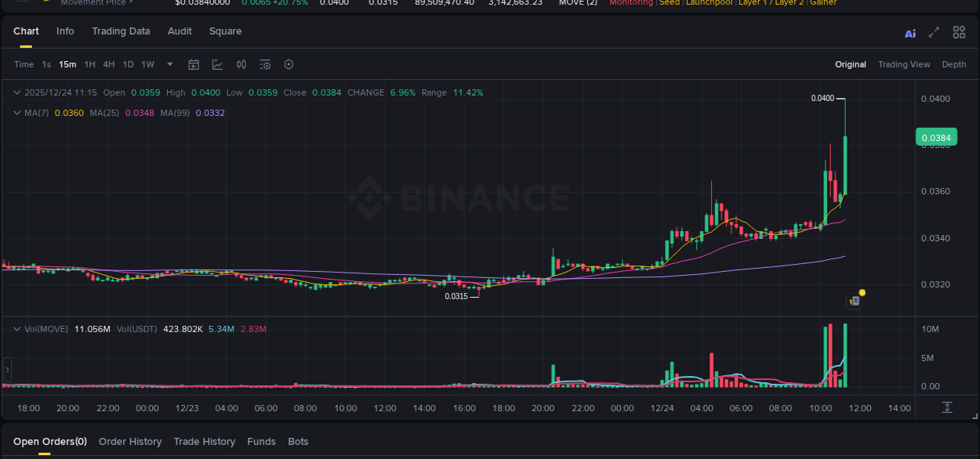This screenshot has height=459, width=980.
Task: Open the indicator settings icon
Action: (265, 64)
